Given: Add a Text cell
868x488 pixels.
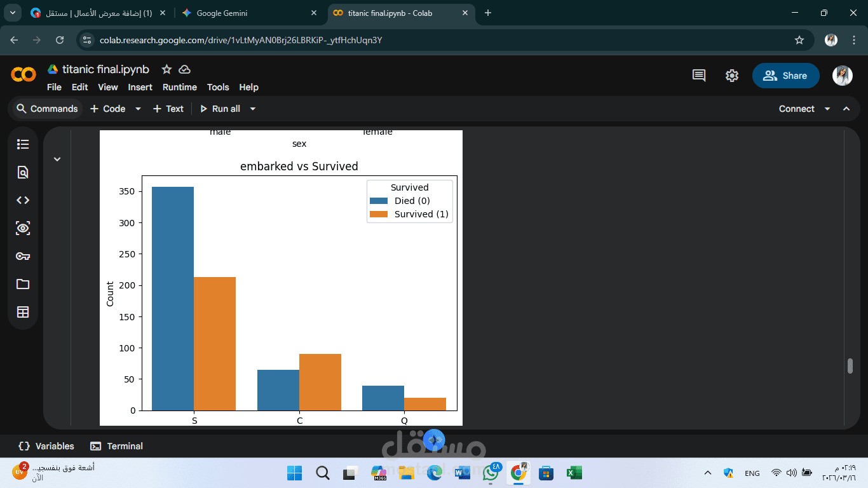Looking at the screenshot, I should pyautogui.click(x=168, y=109).
